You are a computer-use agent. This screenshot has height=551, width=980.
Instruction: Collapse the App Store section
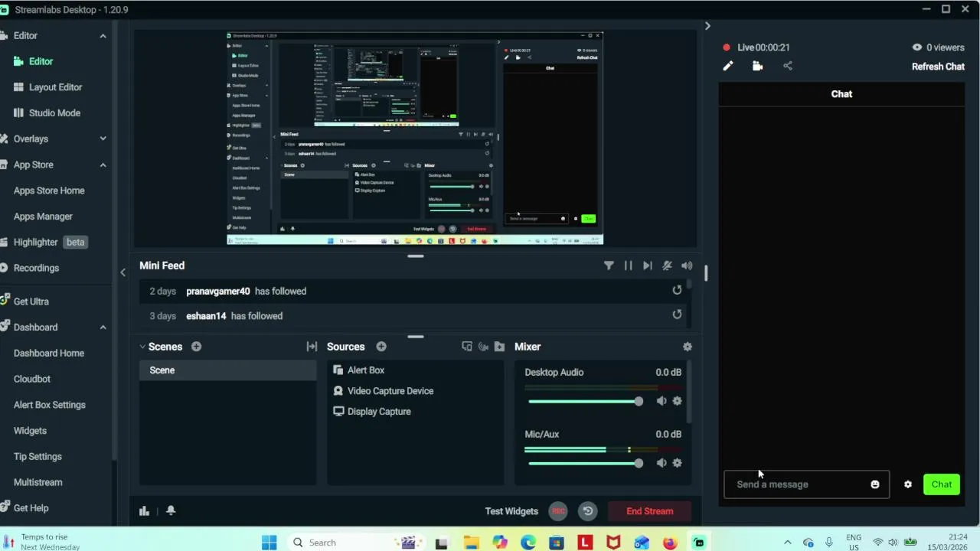[x=103, y=165]
